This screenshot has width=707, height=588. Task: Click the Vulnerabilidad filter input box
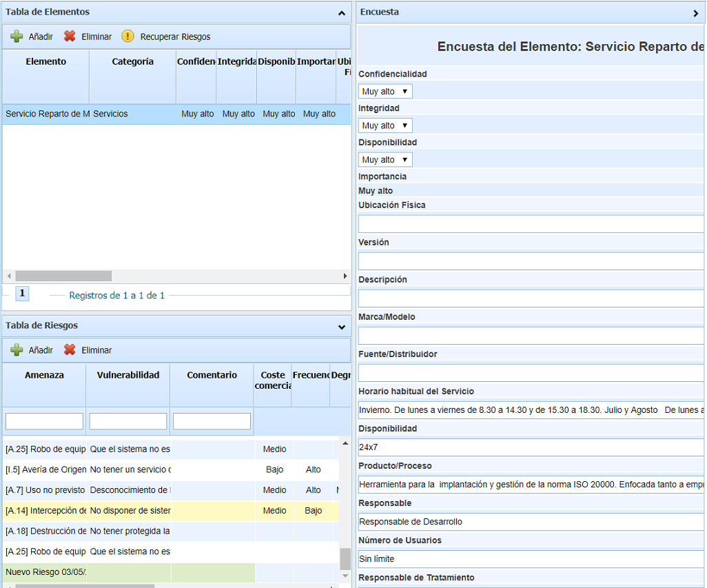tap(128, 421)
